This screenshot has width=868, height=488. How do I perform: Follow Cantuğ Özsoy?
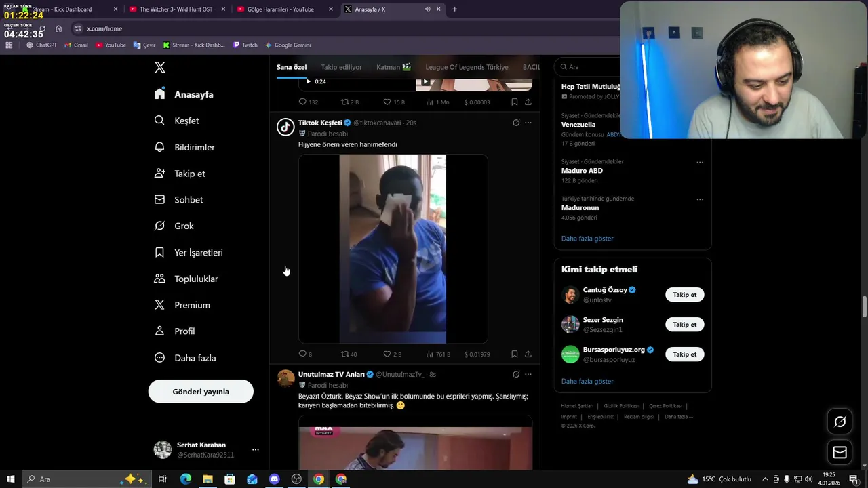684,295
